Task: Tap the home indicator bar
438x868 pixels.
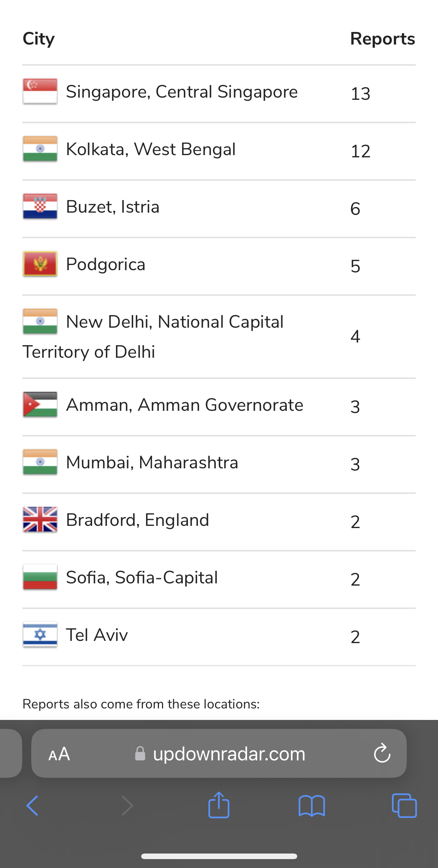Action: (219, 856)
